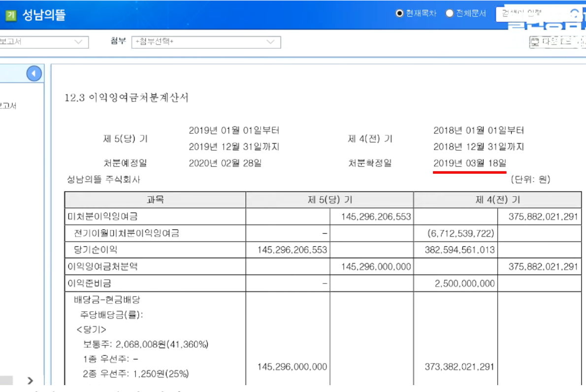Click the 제 5(당) 기 column header
Screen dimensions: 586x392
tap(329, 200)
